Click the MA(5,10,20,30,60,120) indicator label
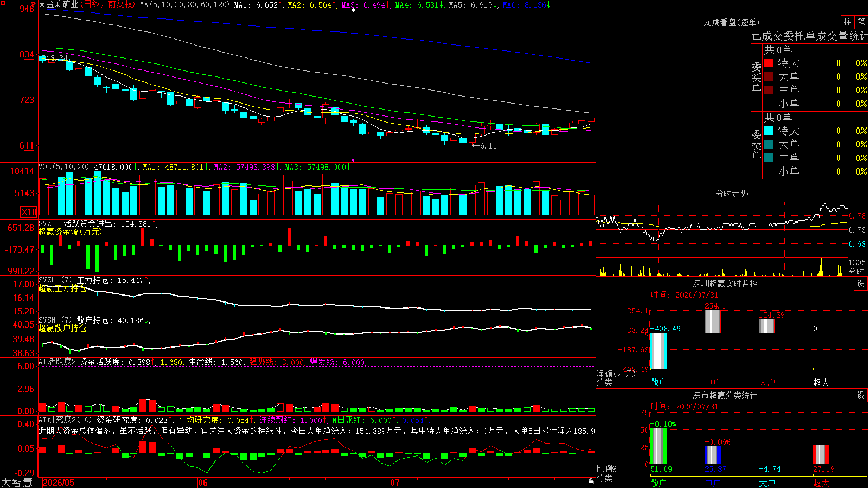Screen dimensions: 868x488 pos(184,5)
